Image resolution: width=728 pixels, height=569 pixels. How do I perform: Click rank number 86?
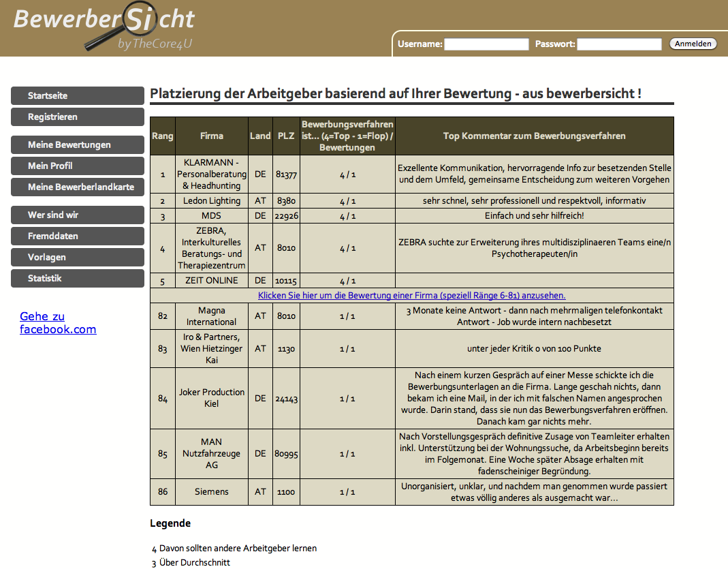pos(163,492)
